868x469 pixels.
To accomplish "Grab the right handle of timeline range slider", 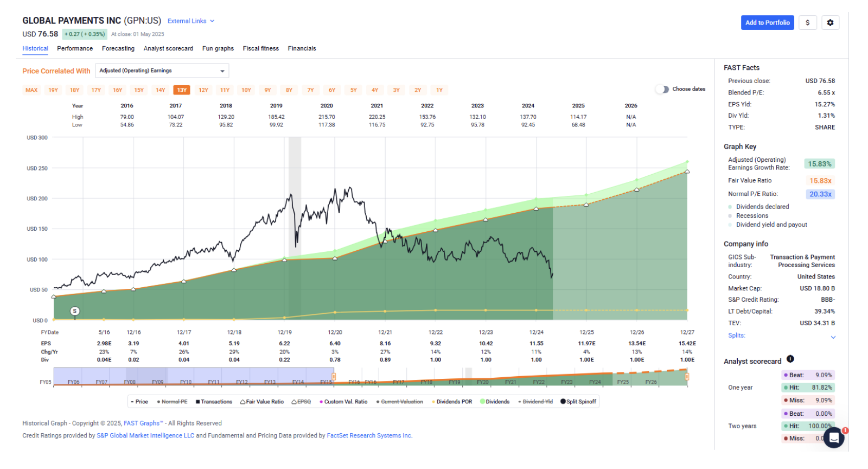I will [687, 376].
